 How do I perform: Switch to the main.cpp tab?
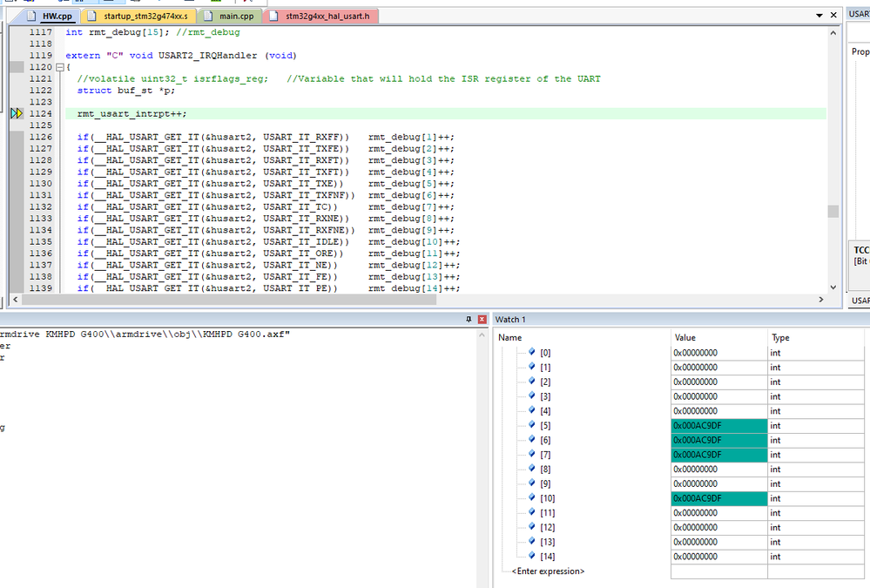pyautogui.click(x=229, y=16)
